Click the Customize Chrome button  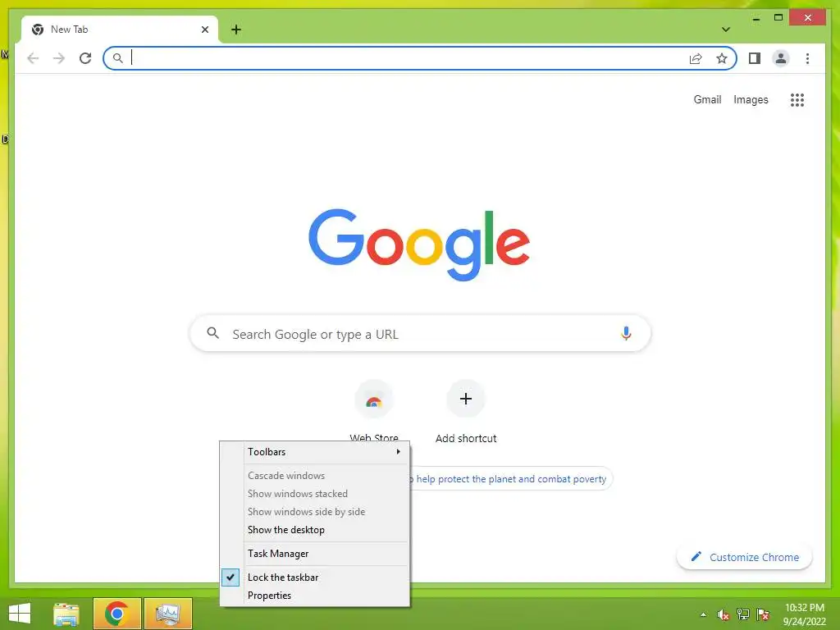click(x=745, y=557)
